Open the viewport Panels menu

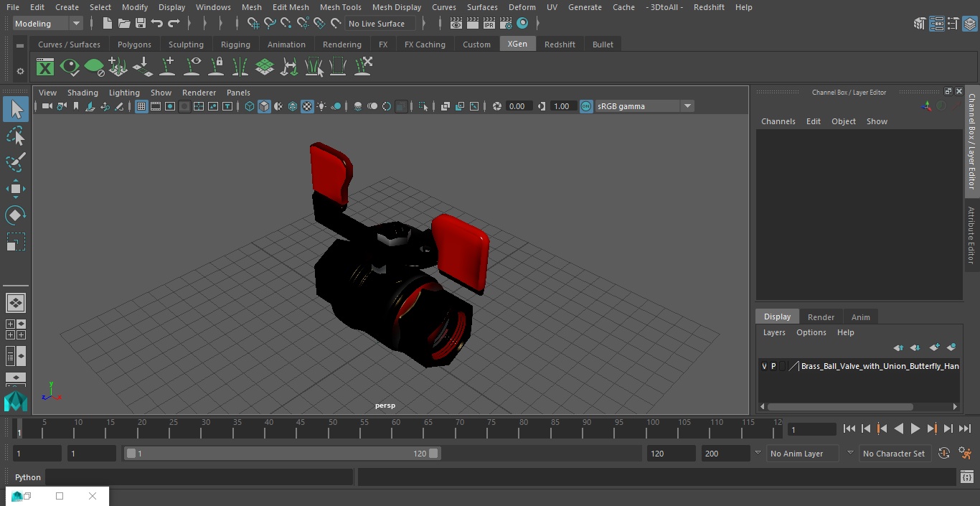[238, 93]
